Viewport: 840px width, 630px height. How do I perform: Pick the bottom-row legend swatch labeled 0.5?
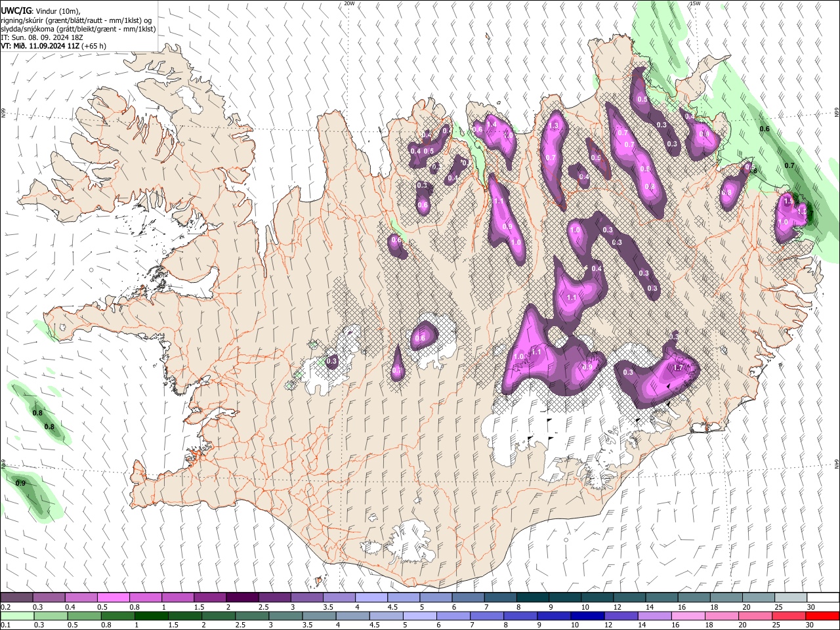point(84,616)
